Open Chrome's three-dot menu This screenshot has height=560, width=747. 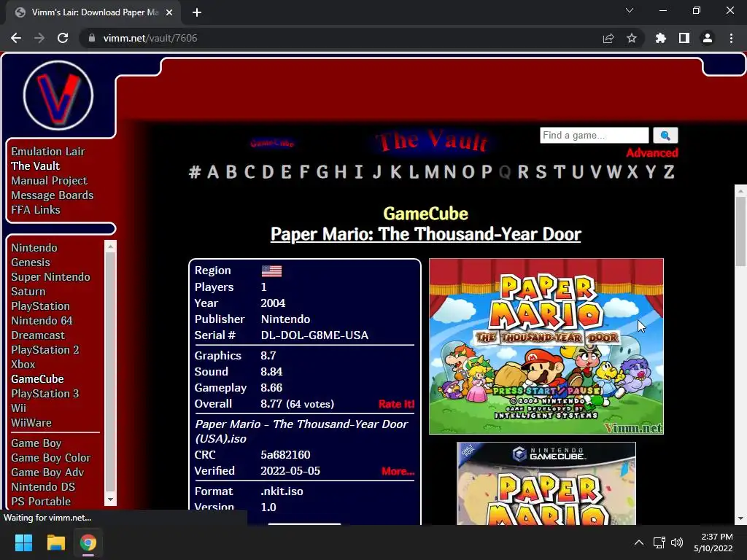point(731,38)
